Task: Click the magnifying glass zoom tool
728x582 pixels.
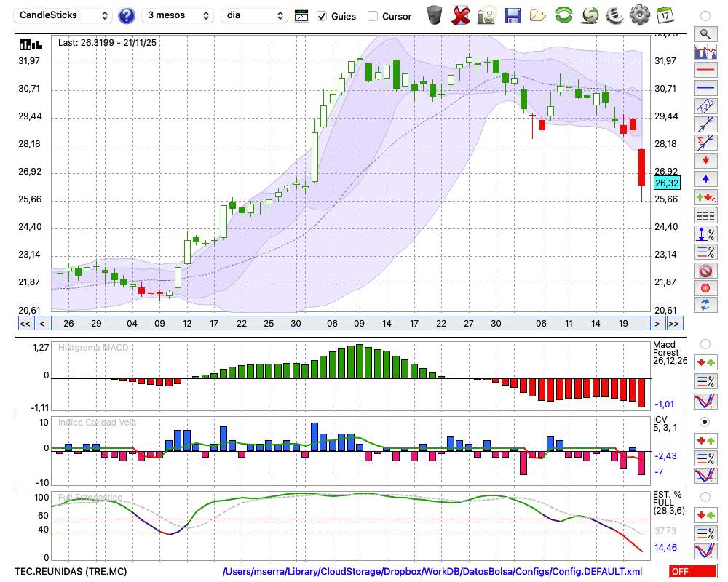Action: [x=705, y=33]
